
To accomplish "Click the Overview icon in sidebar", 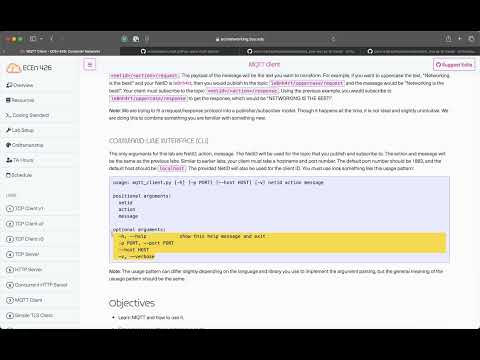I will click(x=9, y=85).
